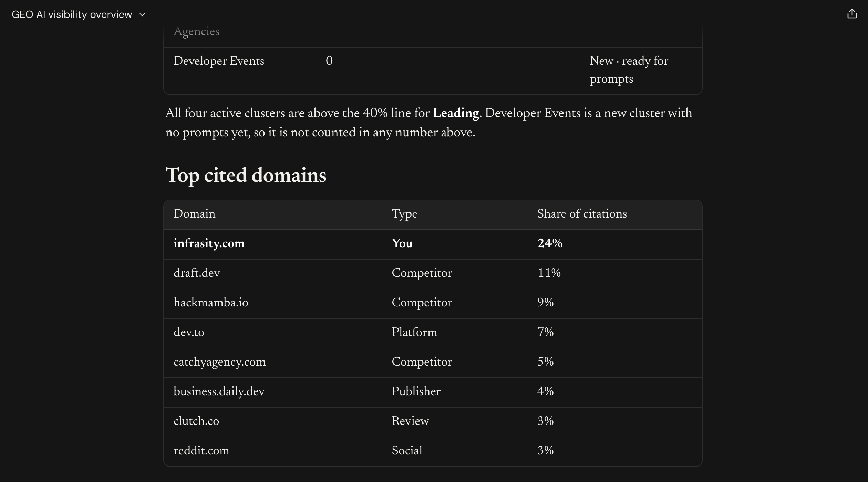
Task: Click the Share of citations column header
Action: pos(582,214)
